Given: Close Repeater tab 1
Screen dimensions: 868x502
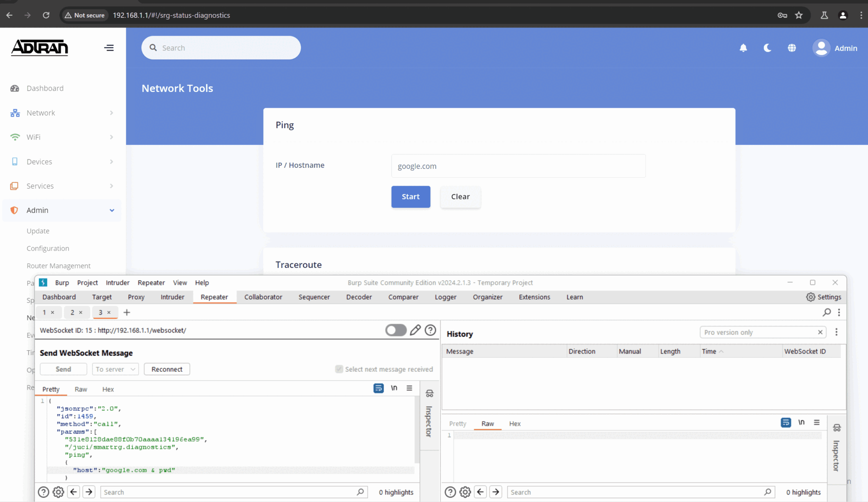Looking at the screenshot, I should click(x=53, y=312).
